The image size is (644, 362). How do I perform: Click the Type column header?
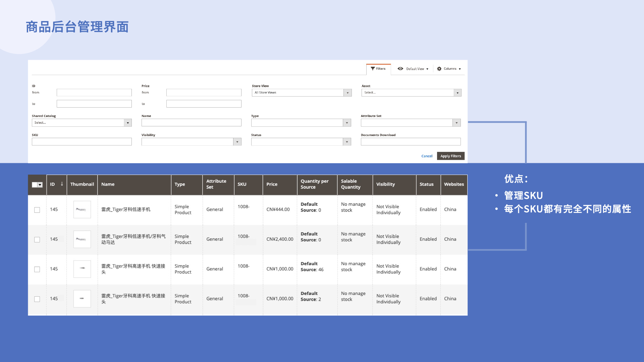(x=187, y=184)
